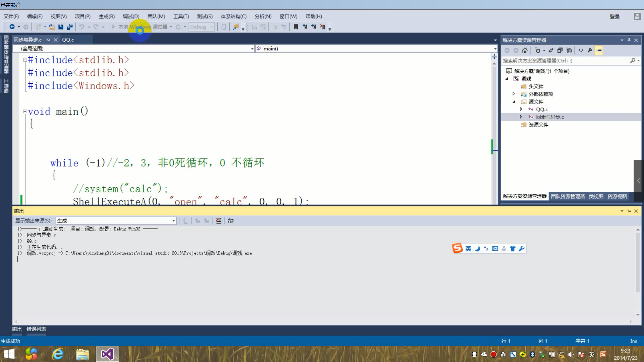Viewport: 644px width, 362px height.
Task: Click the Navigate Backward arrow icon
Action: coord(12,27)
